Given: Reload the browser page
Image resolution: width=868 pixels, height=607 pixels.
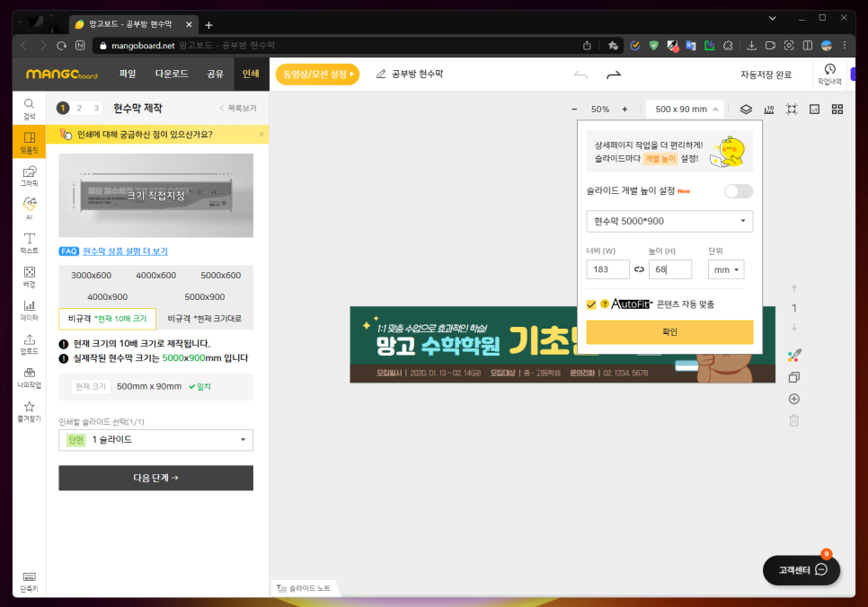Looking at the screenshot, I should point(61,46).
